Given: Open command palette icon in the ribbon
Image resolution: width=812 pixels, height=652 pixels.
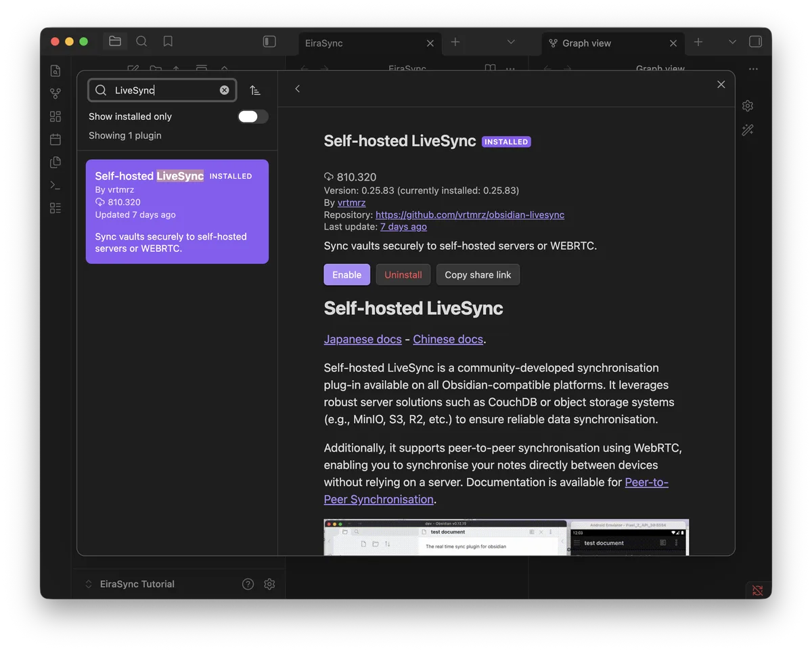Looking at the screenshot, I should (55, 186).
